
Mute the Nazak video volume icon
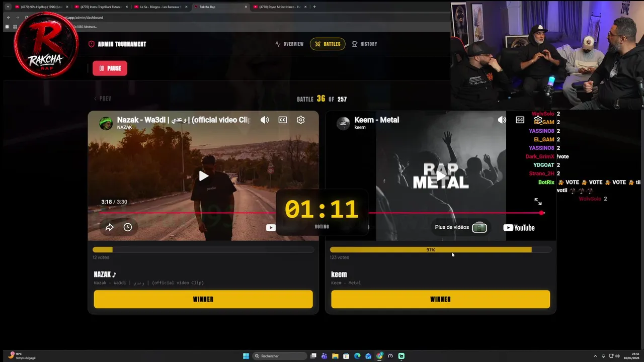[x=265, y=120]
